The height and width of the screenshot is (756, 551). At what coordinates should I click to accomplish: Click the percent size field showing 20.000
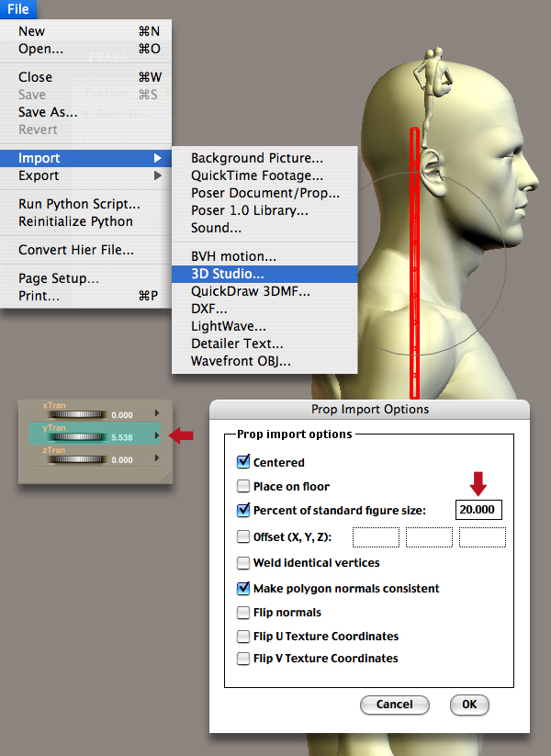(x=478, y=510)
